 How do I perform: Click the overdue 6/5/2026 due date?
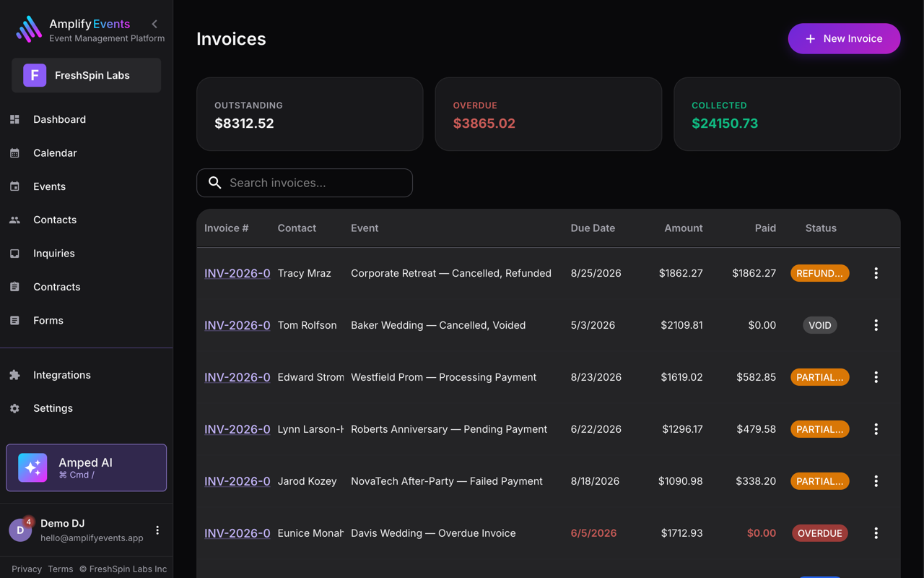pos(593,533)
